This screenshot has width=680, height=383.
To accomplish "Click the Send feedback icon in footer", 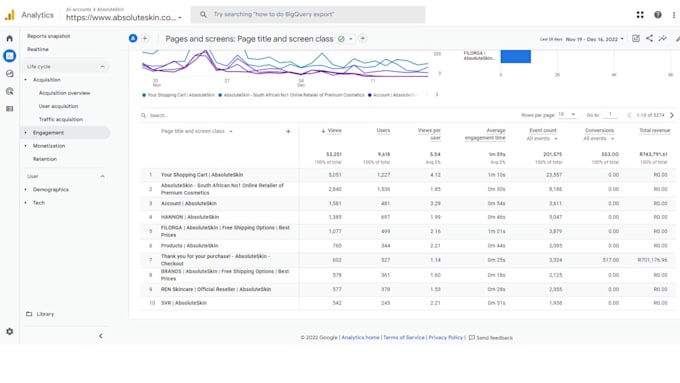I will coord(472,337).
